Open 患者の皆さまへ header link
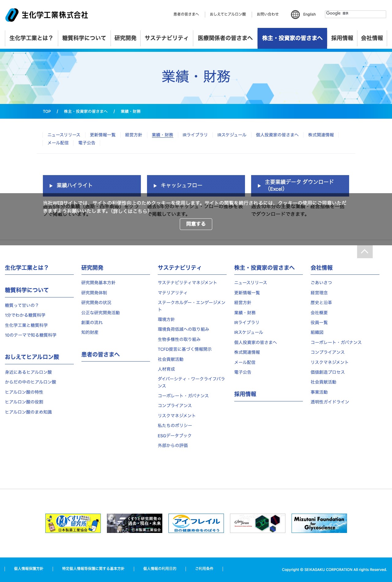The height and width of the screenshot is (582, 392). [x=186, y=14]
